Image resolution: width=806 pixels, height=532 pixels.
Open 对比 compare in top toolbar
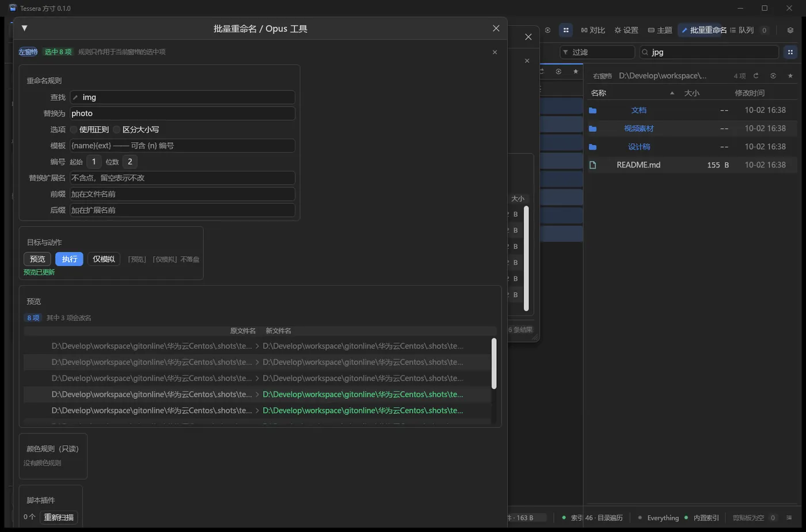(x=592, y=30)
